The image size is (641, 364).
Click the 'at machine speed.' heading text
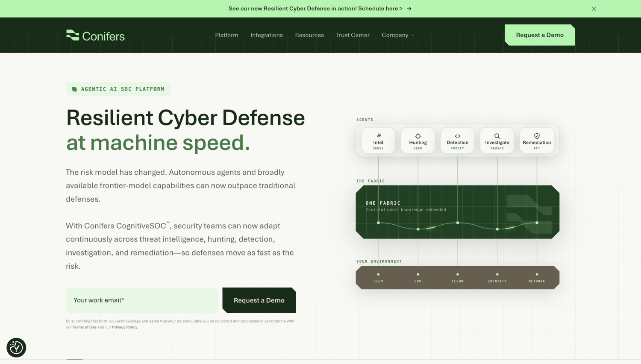[158, 143]
